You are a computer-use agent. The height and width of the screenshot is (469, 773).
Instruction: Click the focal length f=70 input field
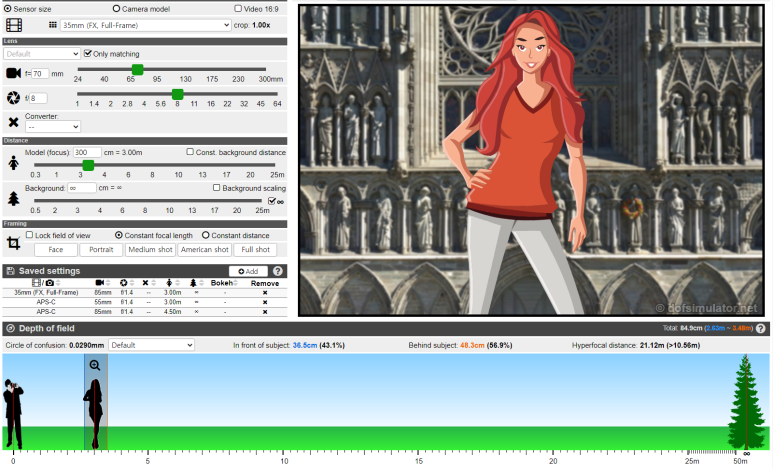pos(40,73)
